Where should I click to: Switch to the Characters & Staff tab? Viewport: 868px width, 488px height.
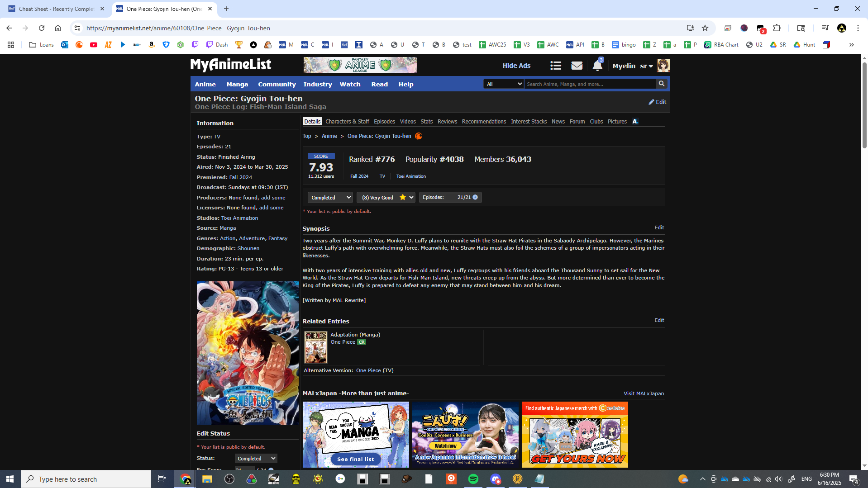tap(347, 122)
